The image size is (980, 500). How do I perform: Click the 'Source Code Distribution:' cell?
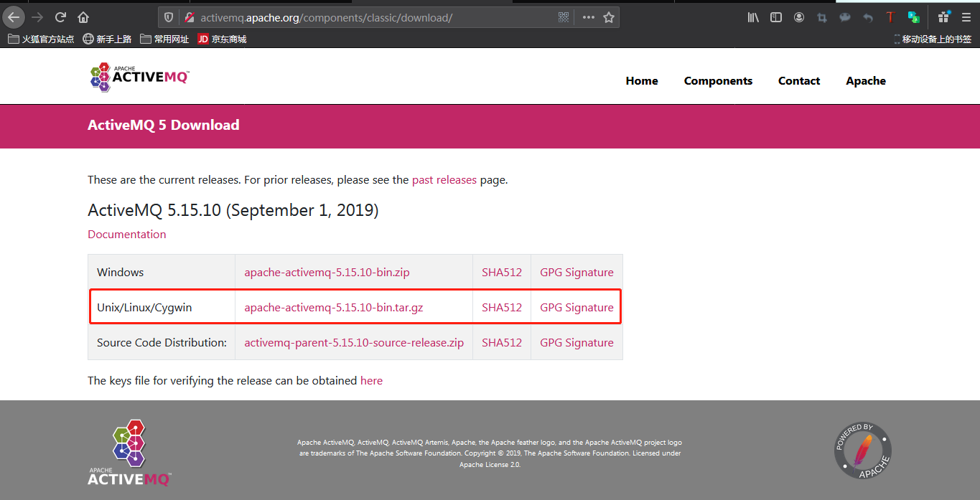pos(162,343)
